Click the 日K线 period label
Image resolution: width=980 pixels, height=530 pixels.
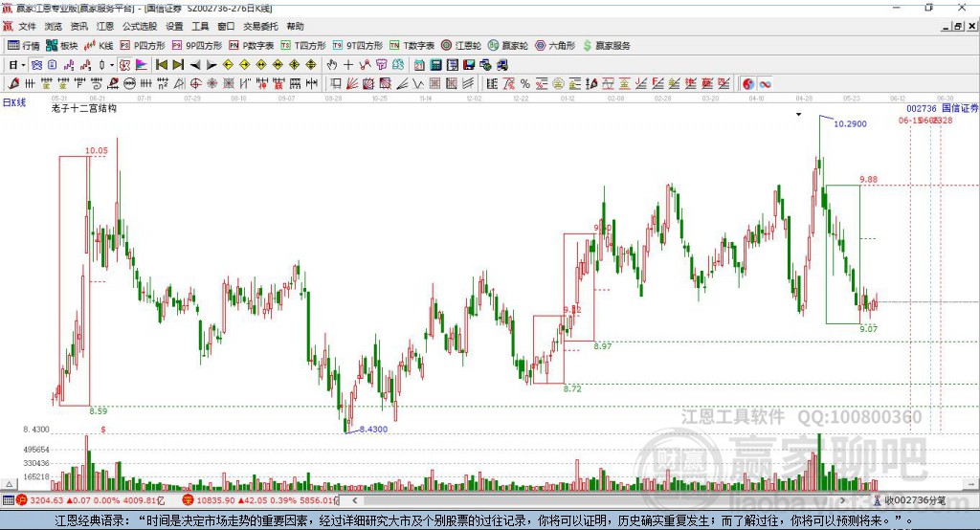14,103
